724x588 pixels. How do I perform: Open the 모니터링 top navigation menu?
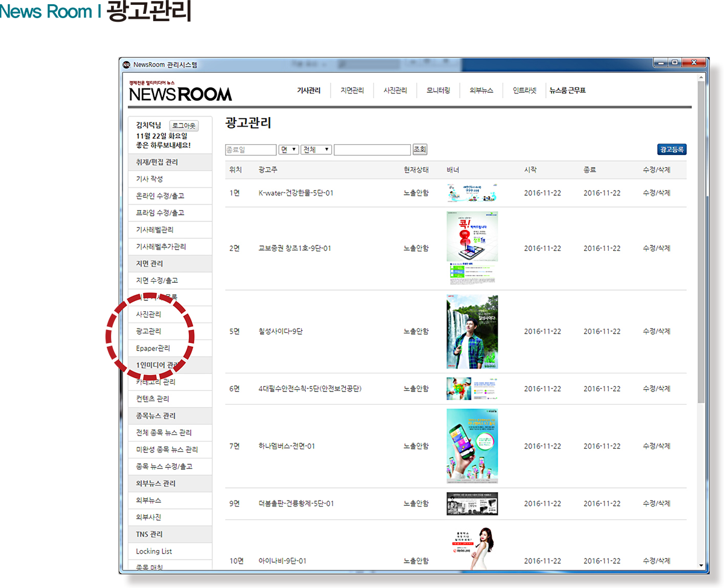tap(438, 90)
